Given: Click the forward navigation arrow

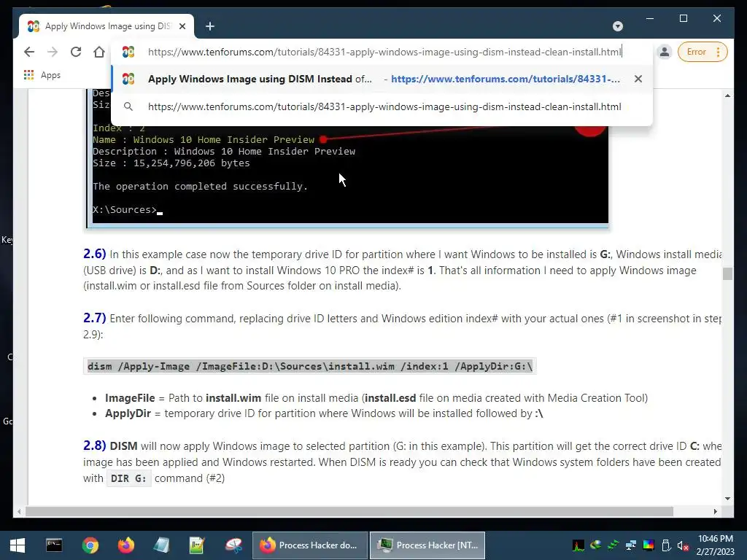Looking at the screenshot, I should [53, 52].
